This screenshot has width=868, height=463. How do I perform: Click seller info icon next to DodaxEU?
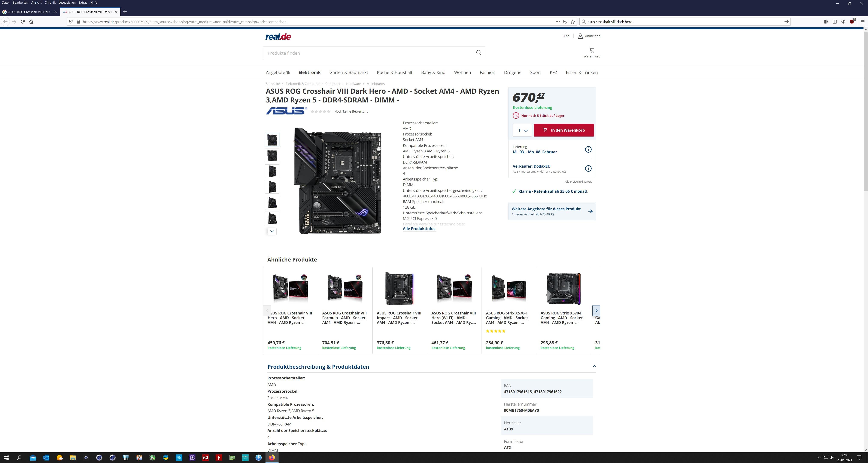pos(588,168)
